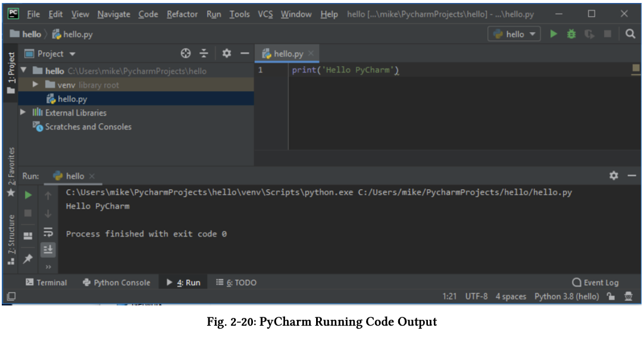Open the View menu
The height and width of the screenshot is (337, 644).
80,14
